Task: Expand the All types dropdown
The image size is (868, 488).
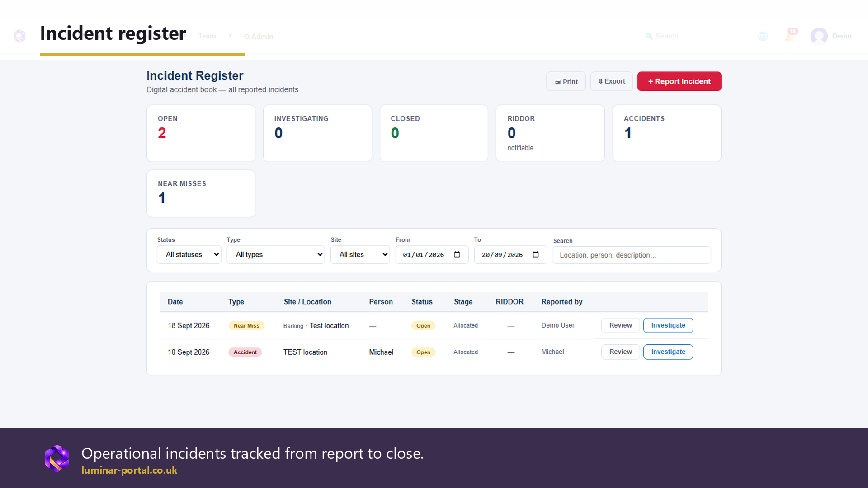Action: (276, 254)
